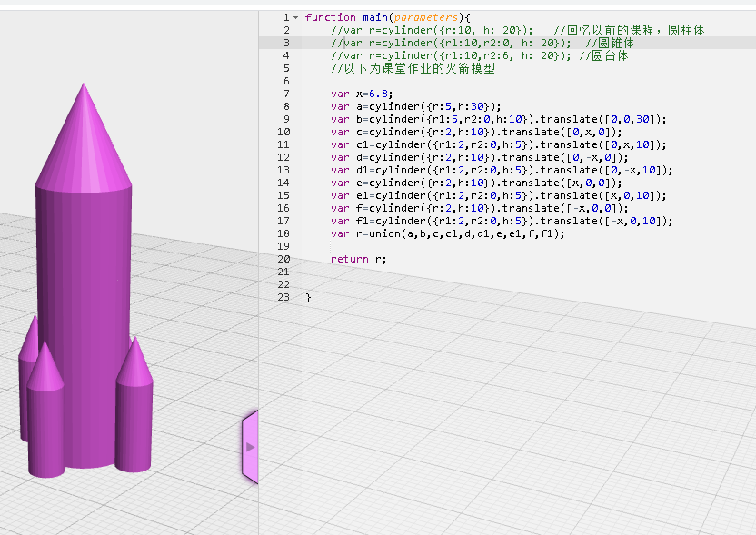
Task: Click the closing brace on line 23
Action: 308,297
